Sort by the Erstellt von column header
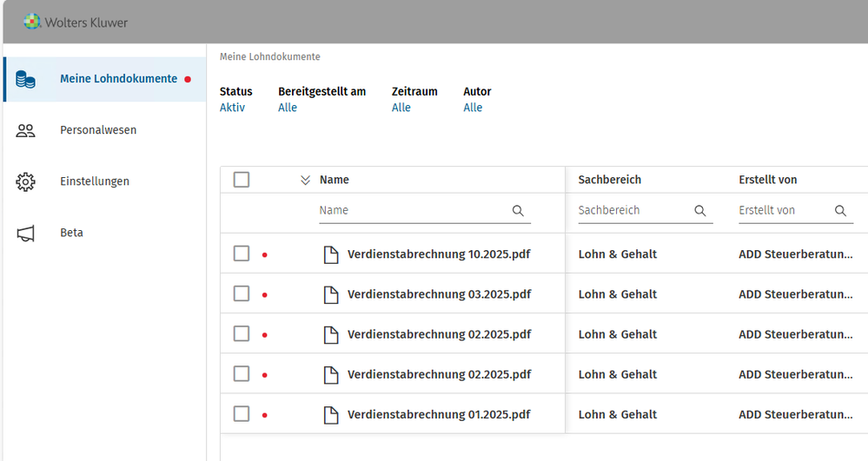The image size is (868, 461). (767, 180)
